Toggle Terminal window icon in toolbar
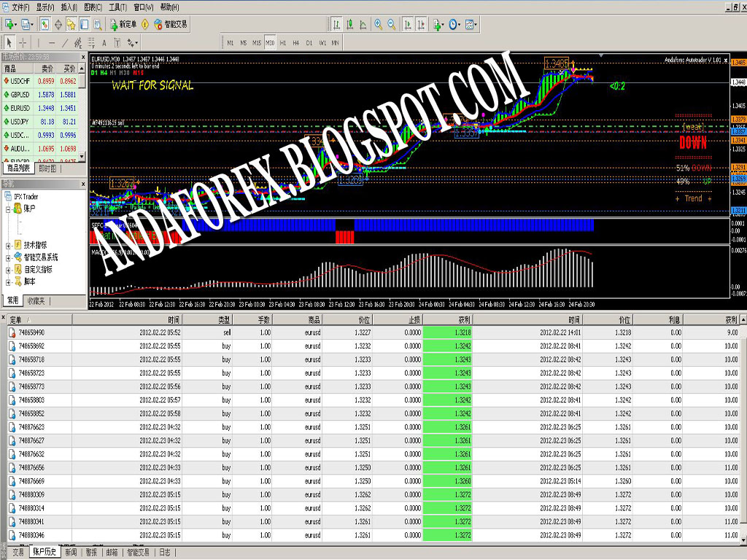This screenshot has height=560, width=747. [85, 24]
